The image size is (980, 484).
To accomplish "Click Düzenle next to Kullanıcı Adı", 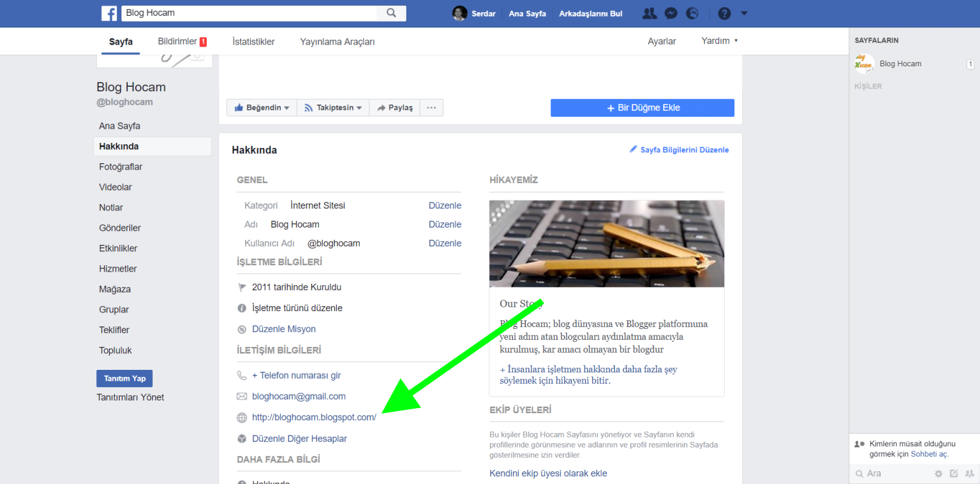I will tap(445, 243).
